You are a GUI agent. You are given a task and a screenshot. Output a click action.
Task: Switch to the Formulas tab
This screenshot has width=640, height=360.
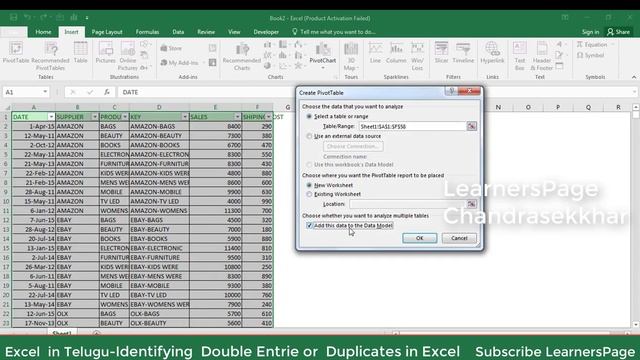click(147, 32)
